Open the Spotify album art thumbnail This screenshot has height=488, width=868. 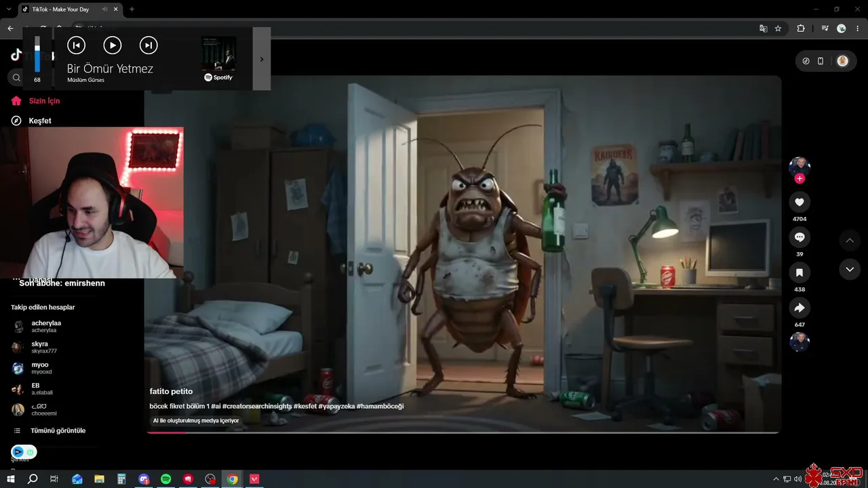click(218, 54)
